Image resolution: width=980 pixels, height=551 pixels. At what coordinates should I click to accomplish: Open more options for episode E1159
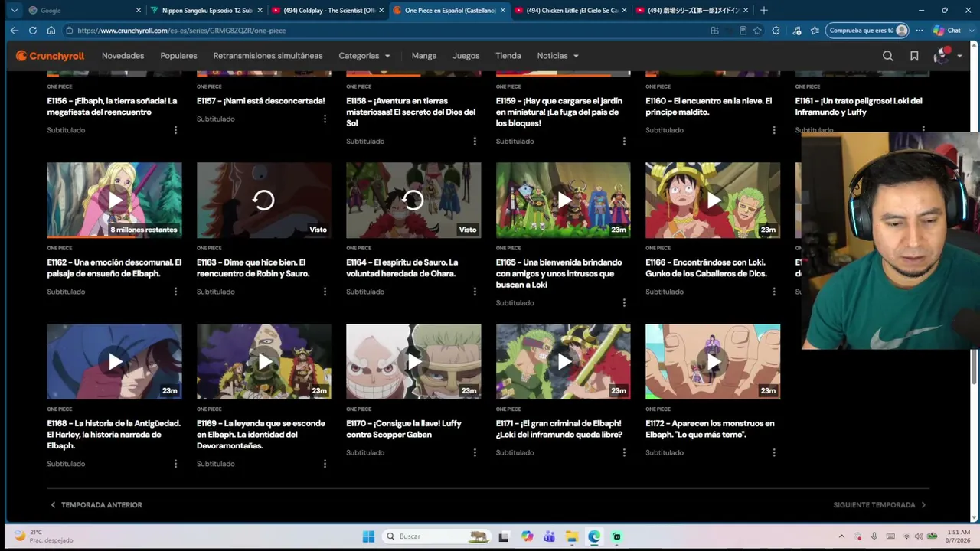pos(624,141)
